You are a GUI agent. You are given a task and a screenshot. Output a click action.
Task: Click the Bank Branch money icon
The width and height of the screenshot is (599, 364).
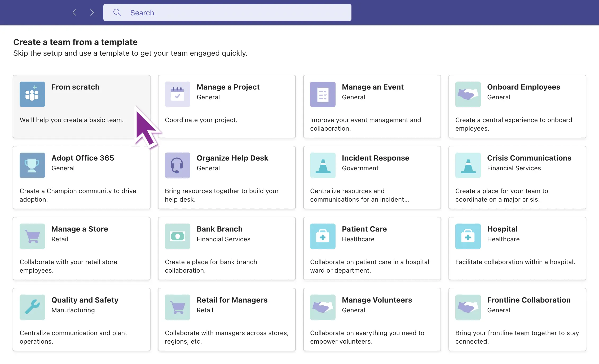pos(177,236)
